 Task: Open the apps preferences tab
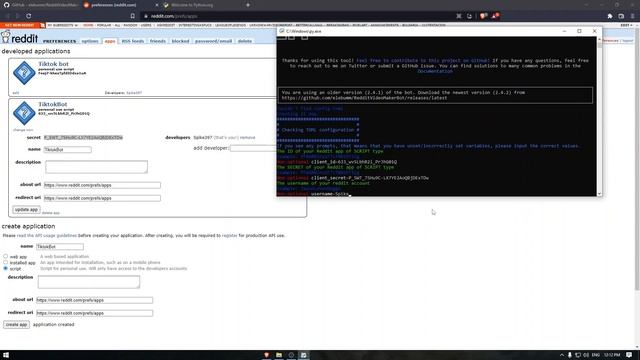[110, 41]
